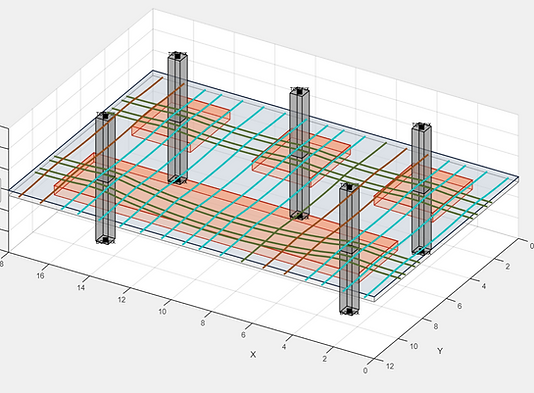Select the central gray column in plot

click(299, 153)
